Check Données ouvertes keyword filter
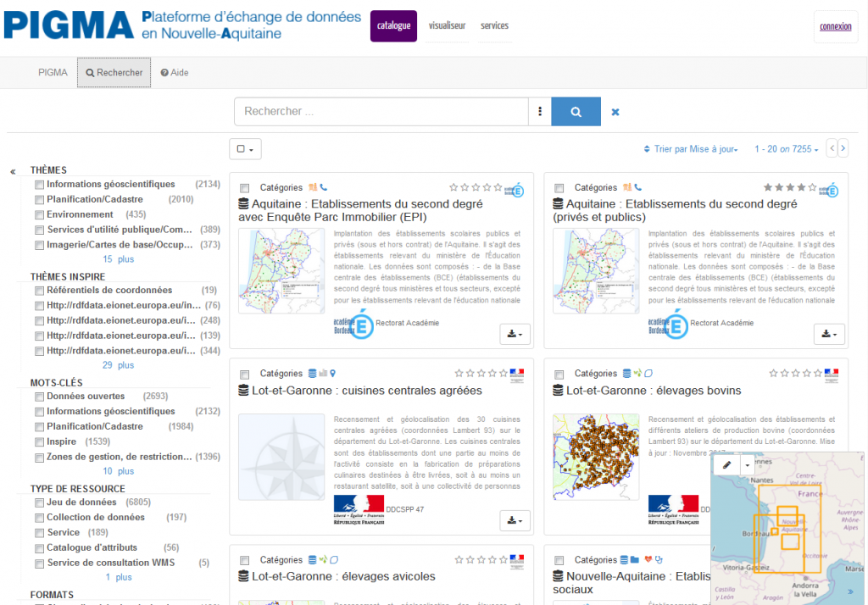The width and height of the screenshot is (868, 605). click(39, 397)
